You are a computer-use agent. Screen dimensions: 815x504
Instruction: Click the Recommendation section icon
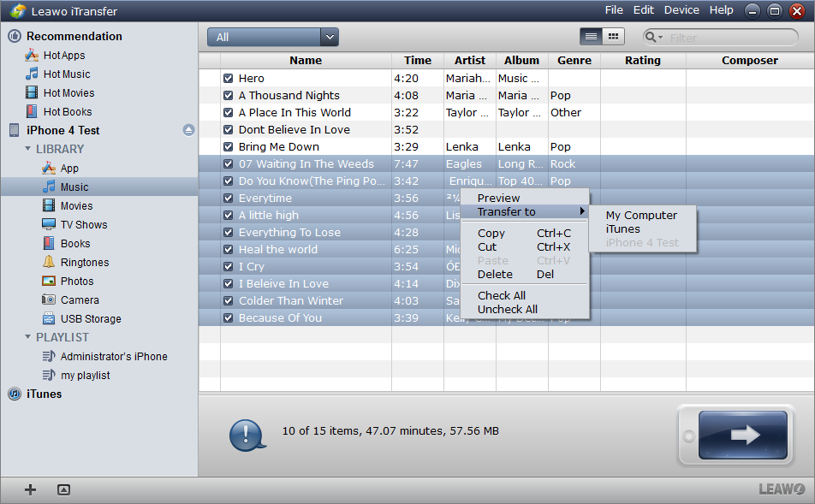pos(15,36)
